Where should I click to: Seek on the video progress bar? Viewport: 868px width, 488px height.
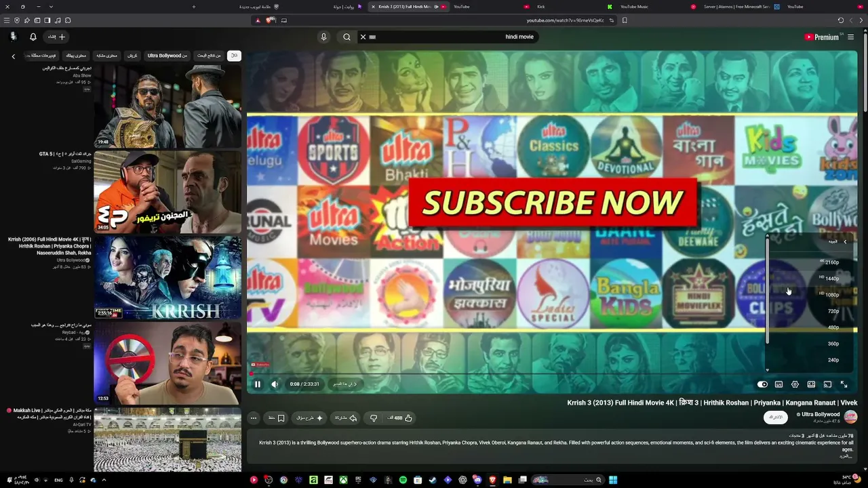coord(552,373)
